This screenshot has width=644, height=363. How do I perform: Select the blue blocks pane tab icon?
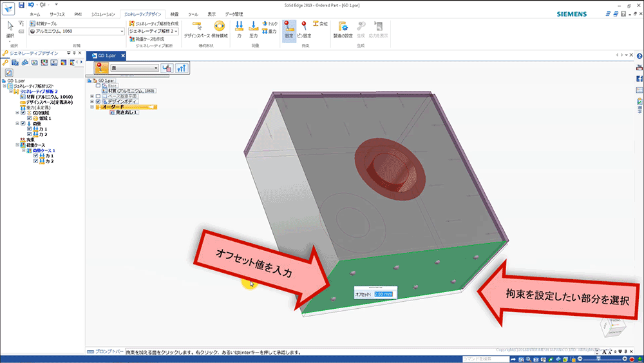[24, 63]
